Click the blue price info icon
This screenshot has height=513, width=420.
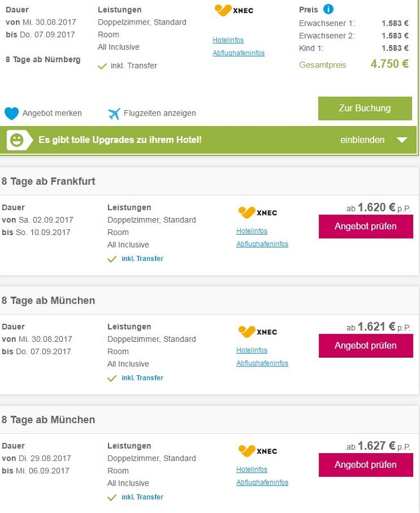point(328,9)
